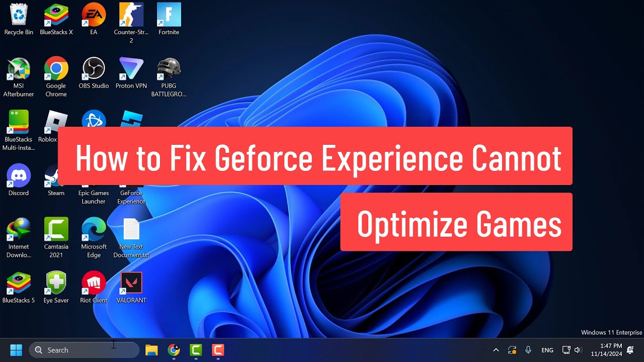Select the New Text Document.txt file
Screen dimensions: 644x362
[131, 238]
